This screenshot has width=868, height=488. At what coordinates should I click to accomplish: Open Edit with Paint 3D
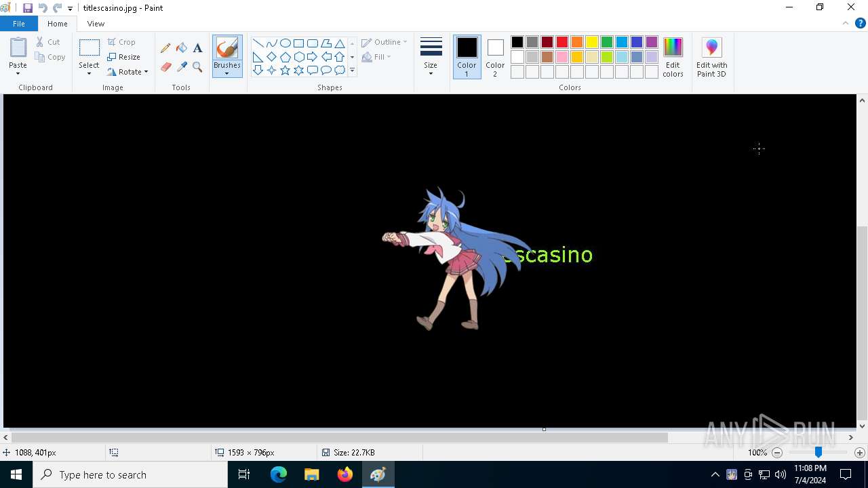point(711,58)
